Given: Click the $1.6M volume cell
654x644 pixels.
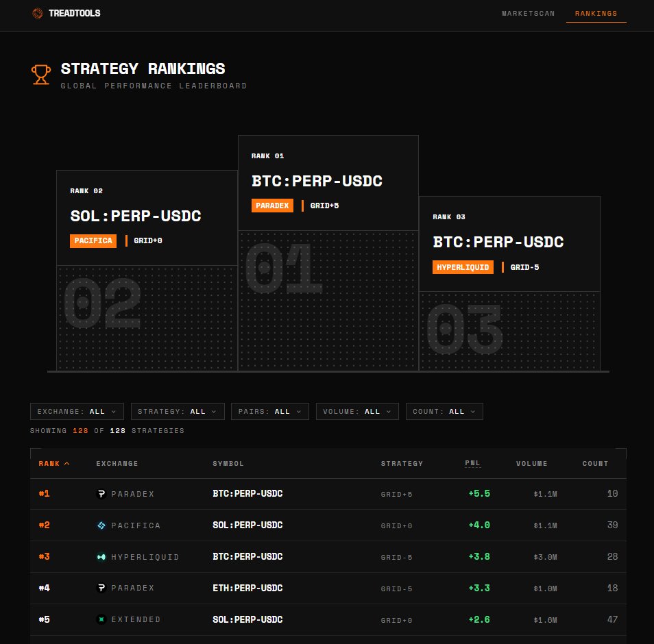Looking at the screenshot, I should pos(546,620).
